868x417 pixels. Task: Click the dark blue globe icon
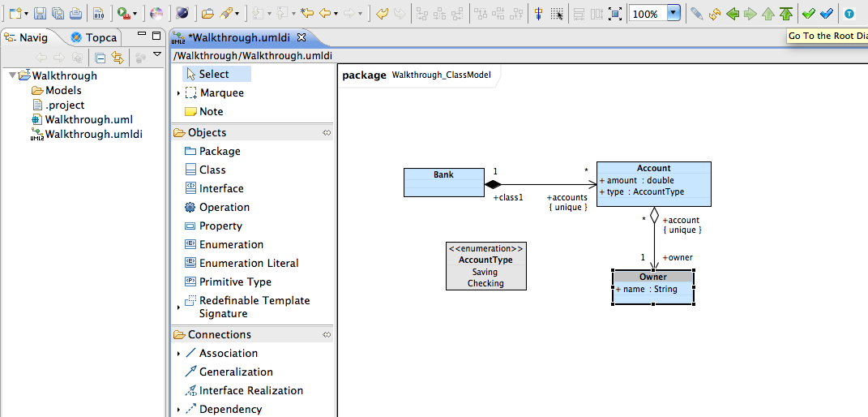tap(181, 13)
